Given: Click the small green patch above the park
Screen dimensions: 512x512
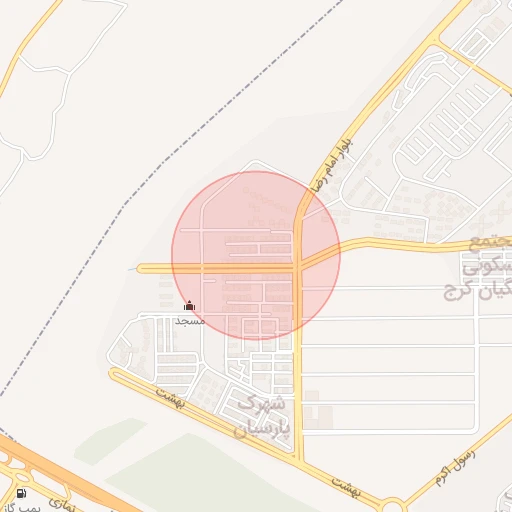Looking at the screenshot, I should (x=108, y=440).
